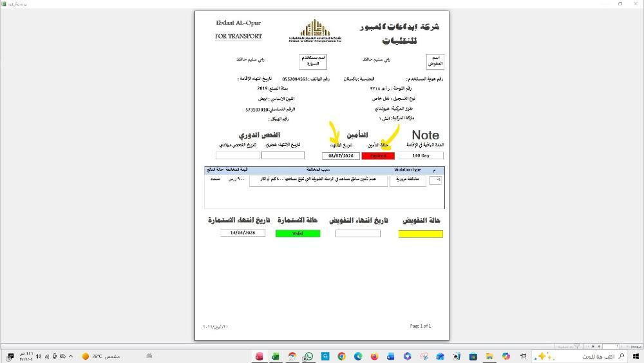Click the page number box
Viewport: 644px width, 363px height.
click(x=611, y=347)
